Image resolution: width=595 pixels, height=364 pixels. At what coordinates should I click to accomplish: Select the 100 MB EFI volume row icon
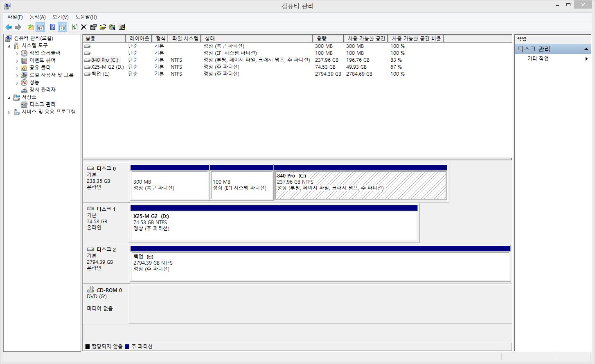click(87, 53)
